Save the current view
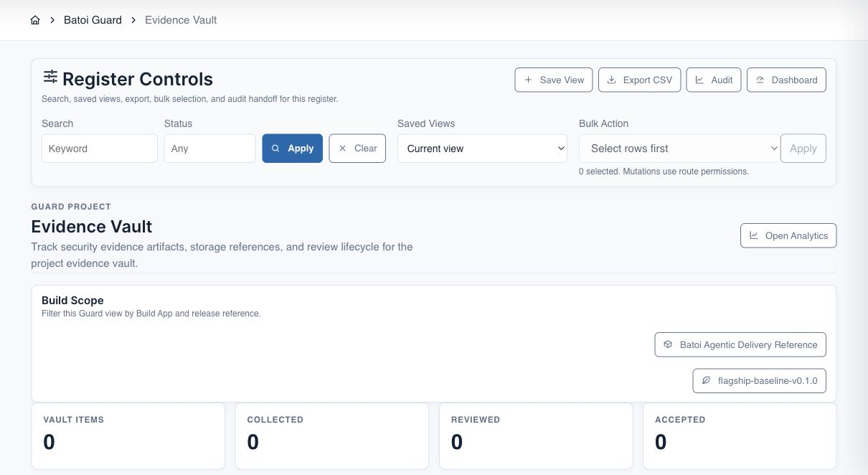Screen dimensions: 868x475 pos(554,80)
